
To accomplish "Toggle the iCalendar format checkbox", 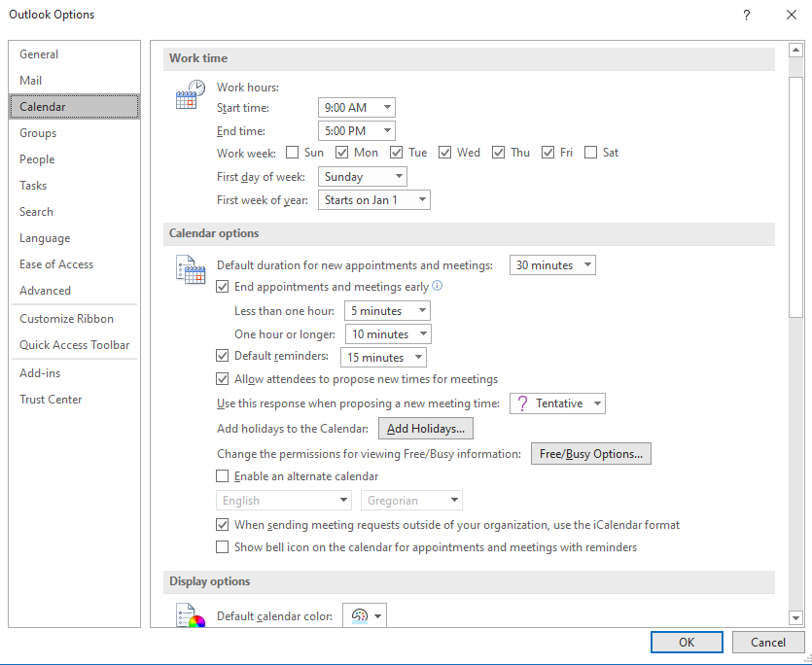I will (222, 525).
